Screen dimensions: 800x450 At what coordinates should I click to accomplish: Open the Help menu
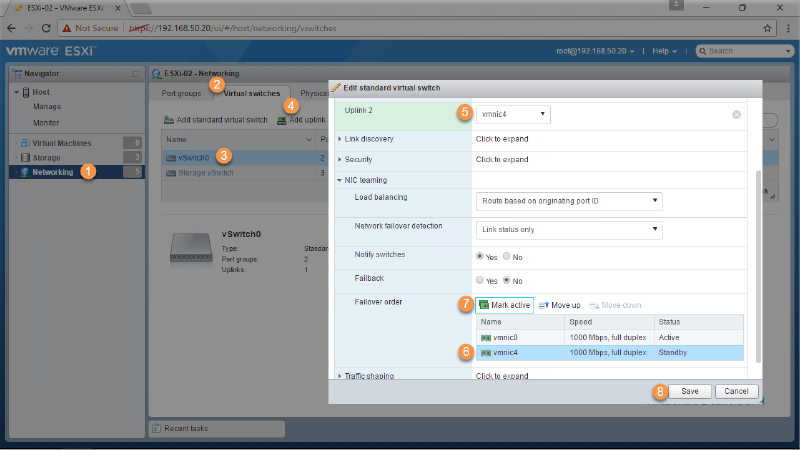pyautogui.click(x=664, y=51)
